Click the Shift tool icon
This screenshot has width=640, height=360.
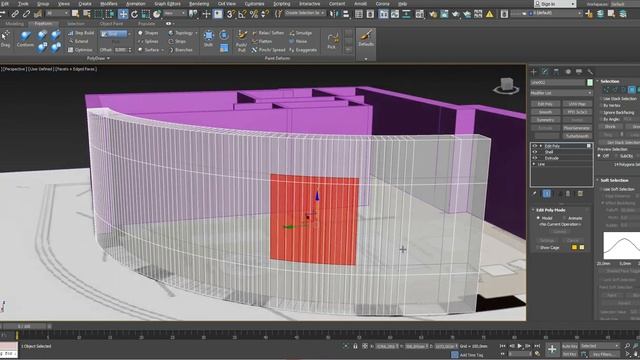(209, 38)
